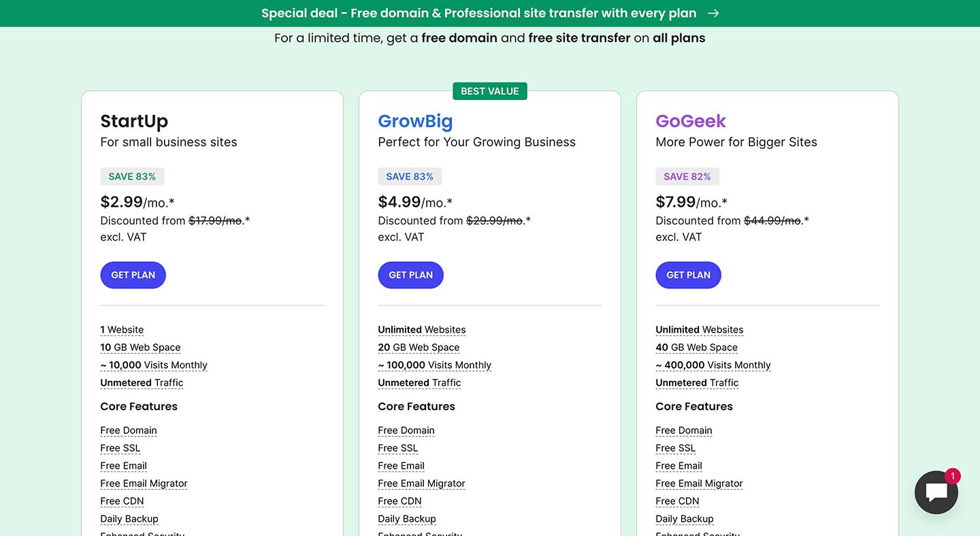The image size is (980, 536).
Task: Click the SAVE 83% badge on GrowBig
Action: click(x=410, y=177)
